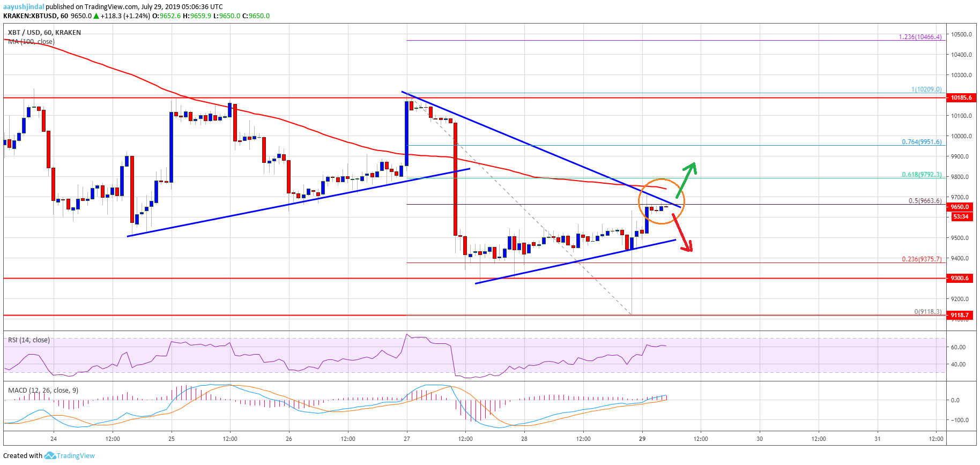980x465 pixels.
Task: Click the date 31 on time axis
Action: pos(878,439)
